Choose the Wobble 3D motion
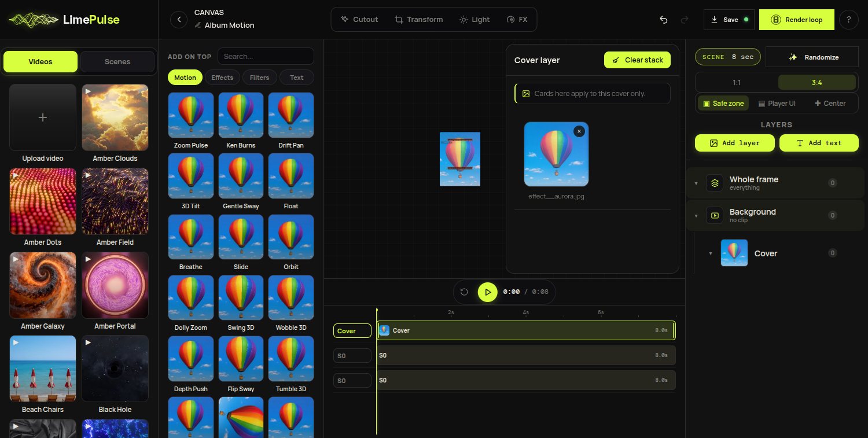868x438 pixels. tap(291, 298)
